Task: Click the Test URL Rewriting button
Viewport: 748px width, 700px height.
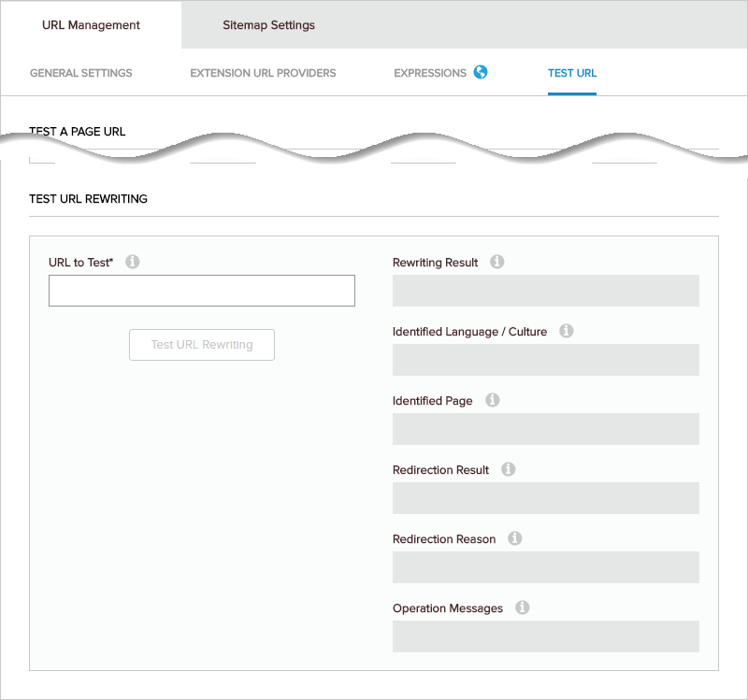Action: (202, 345)
